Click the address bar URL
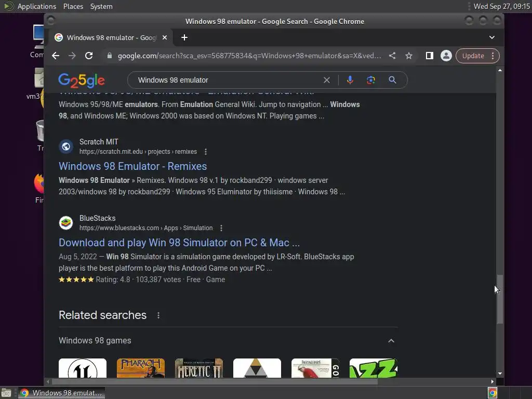Image resolution: width=532 pixels, height=399 pixels. click(249, 56)
